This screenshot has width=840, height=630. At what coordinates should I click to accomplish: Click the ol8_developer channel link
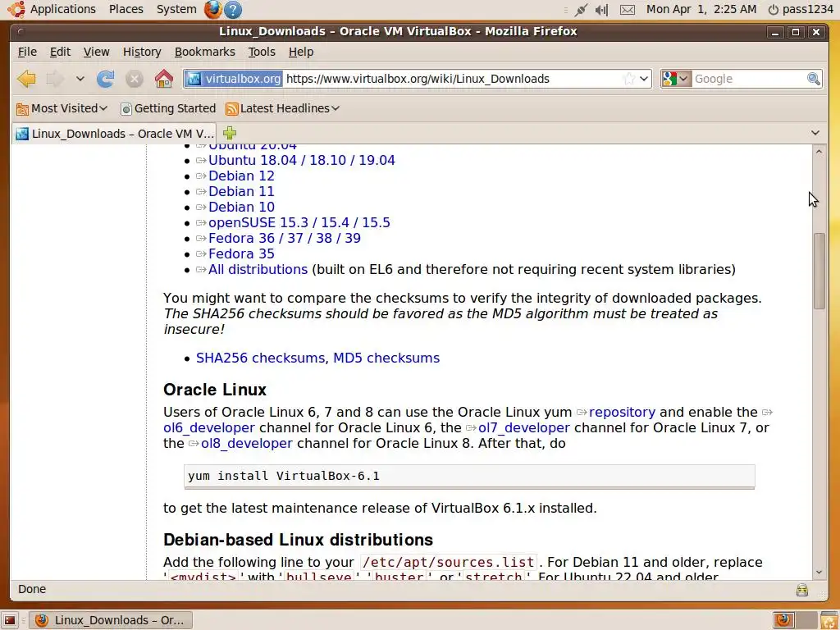(246, 443)
